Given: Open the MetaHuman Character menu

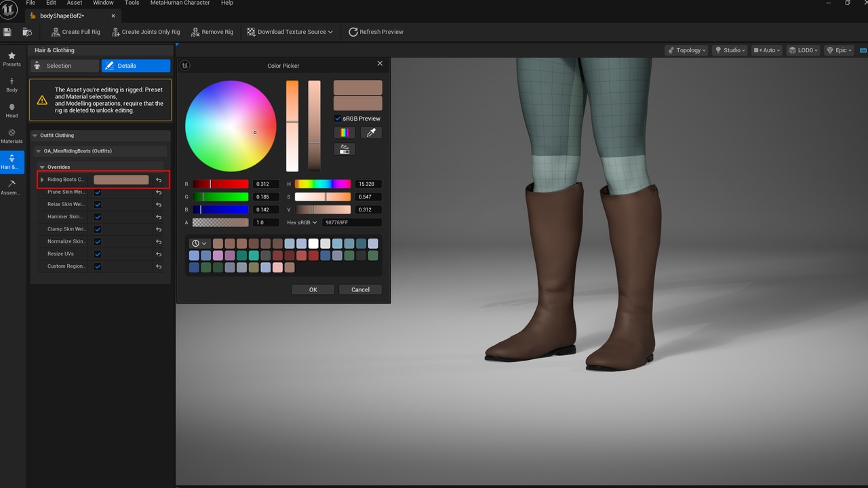Looking at the screenshot, I should (x=180, y=3).
